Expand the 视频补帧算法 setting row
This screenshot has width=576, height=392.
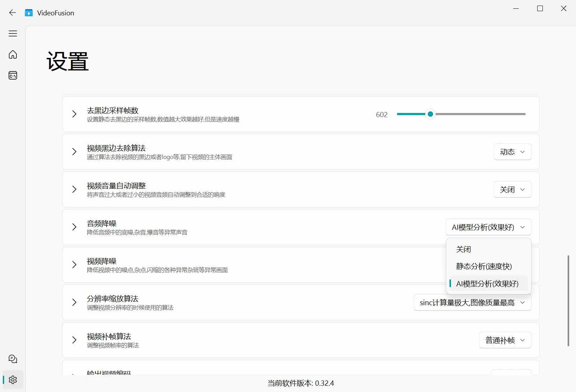74,340
